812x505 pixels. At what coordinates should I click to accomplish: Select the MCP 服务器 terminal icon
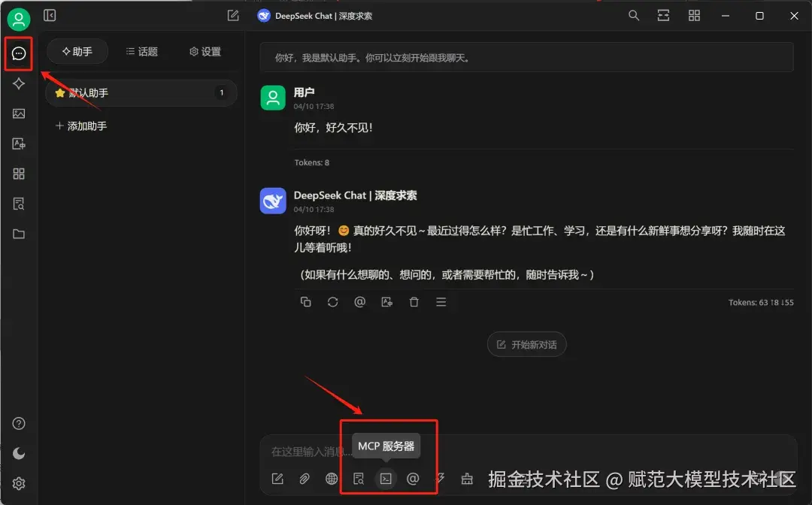coord(386,479)
